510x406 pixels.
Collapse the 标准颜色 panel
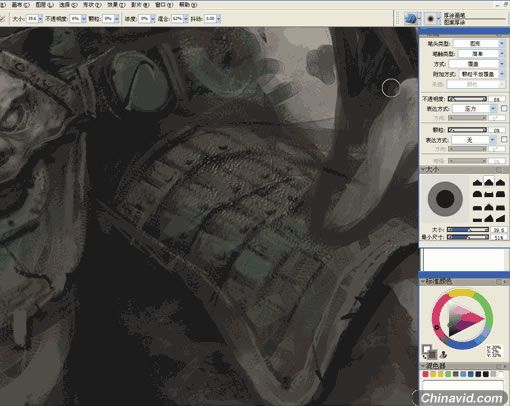click(x=422, y=282)
